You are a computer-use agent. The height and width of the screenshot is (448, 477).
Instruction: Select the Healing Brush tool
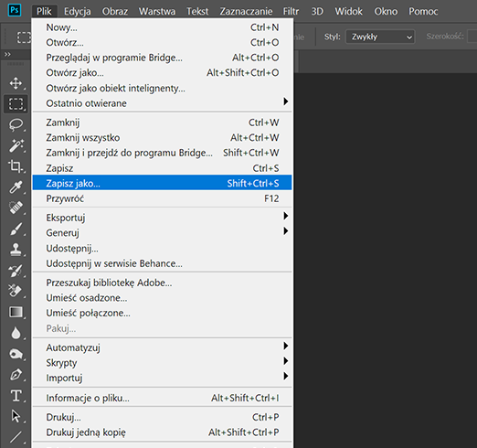16,208
